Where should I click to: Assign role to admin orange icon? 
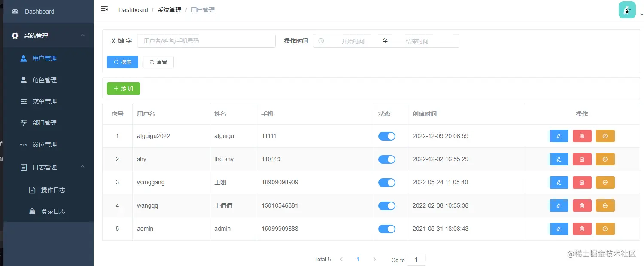tap(605, 229)
